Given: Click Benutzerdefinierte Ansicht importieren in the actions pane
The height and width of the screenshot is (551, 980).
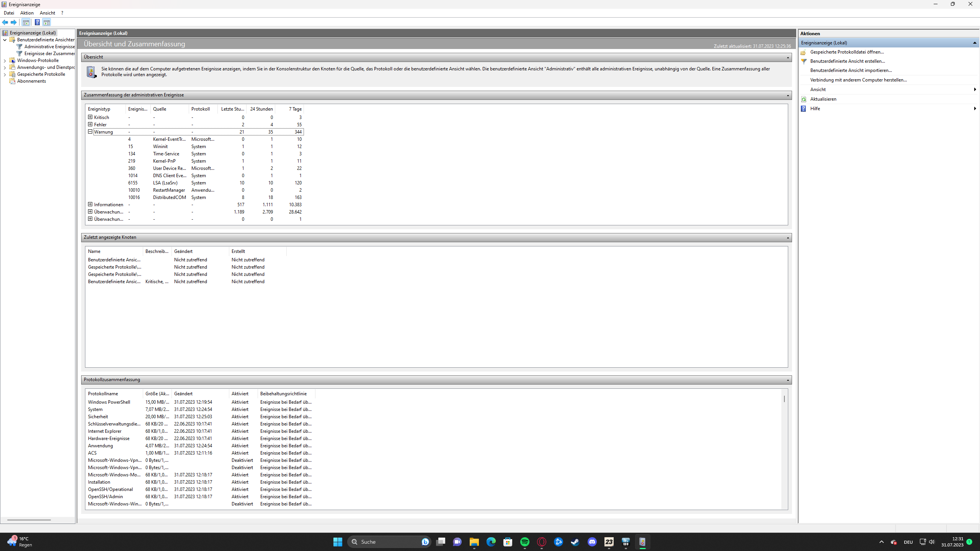Looking at the screenshot, I should point(851,70).
